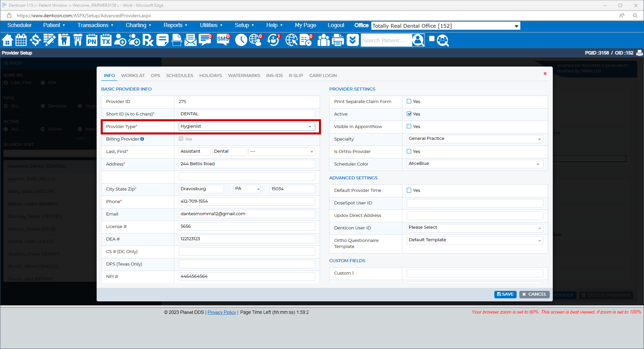Expand the double chevron down icon
This screenshot has width=644, height=349.
[353, 40]
